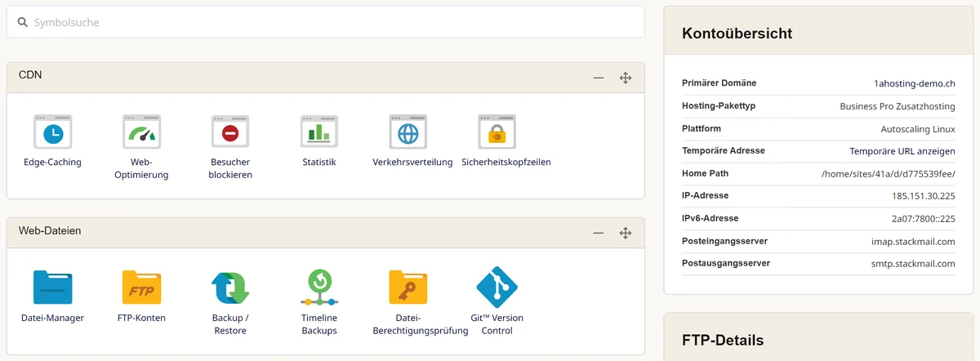The width and height of the screenshot is (980, 361).
Task: Select the IPv6 address 2a07:7800::225
Action: click(x=923, y=219)
